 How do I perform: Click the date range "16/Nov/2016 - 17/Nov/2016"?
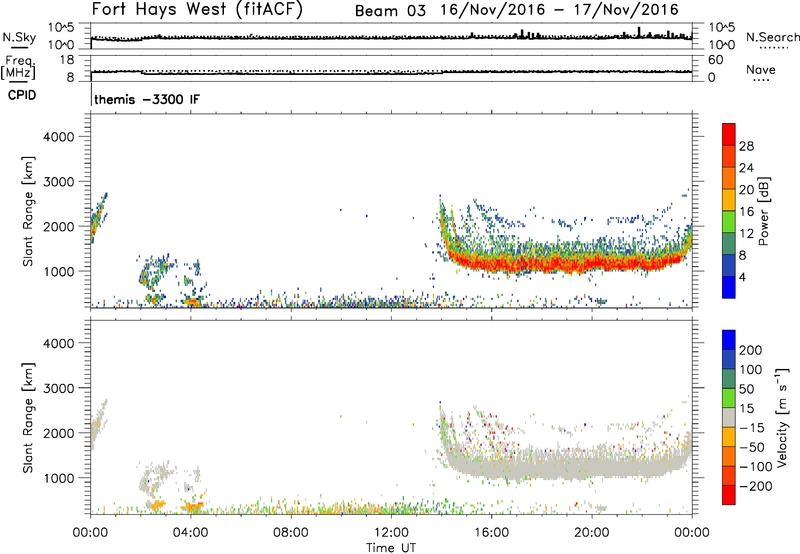click(x=559, y=10)
